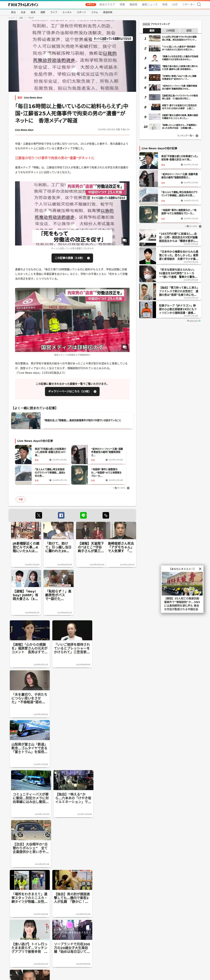
Task: Click arrow icon beside lower 一覧ページへ
Action: tap(128, 488)
